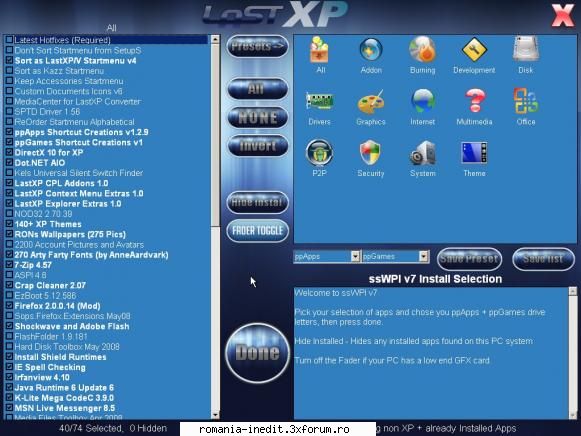Uncheck DirectX 10 for XP
Screen dimensions: 581x436
tap(9, 152)
